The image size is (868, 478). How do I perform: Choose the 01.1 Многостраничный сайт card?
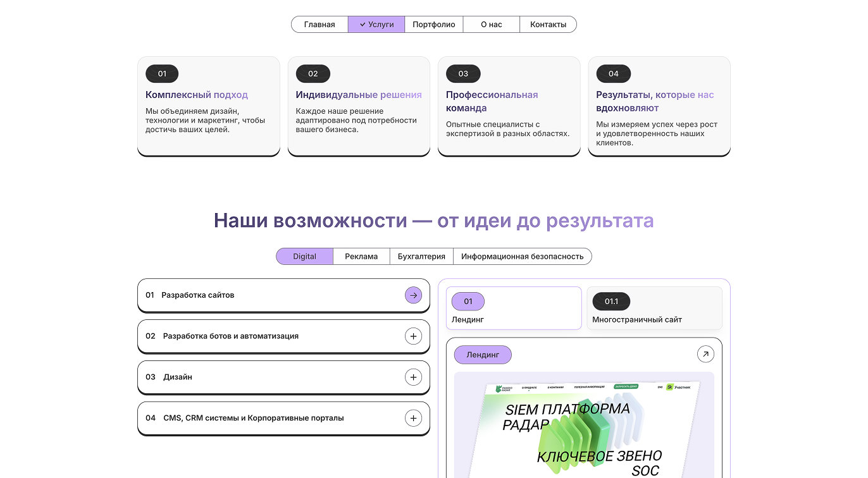pos(654,309)
